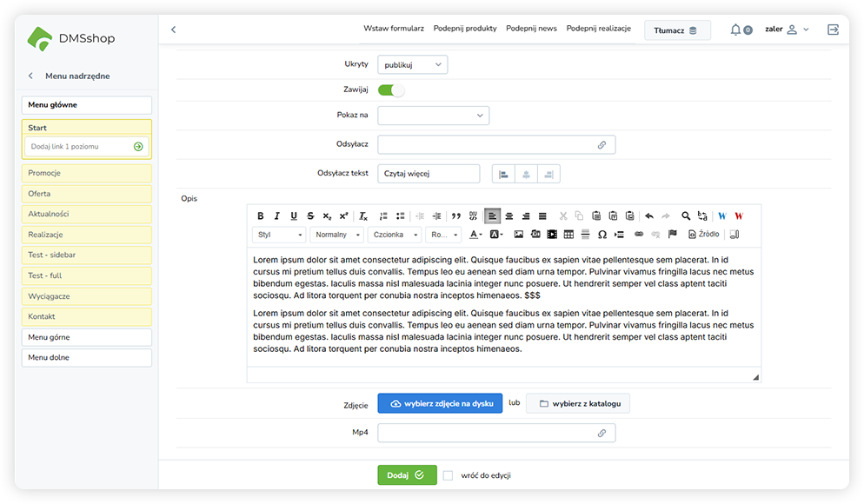Click the undo arrow in editor toolbar
The image size is (864, 504).
pos(649,216)
